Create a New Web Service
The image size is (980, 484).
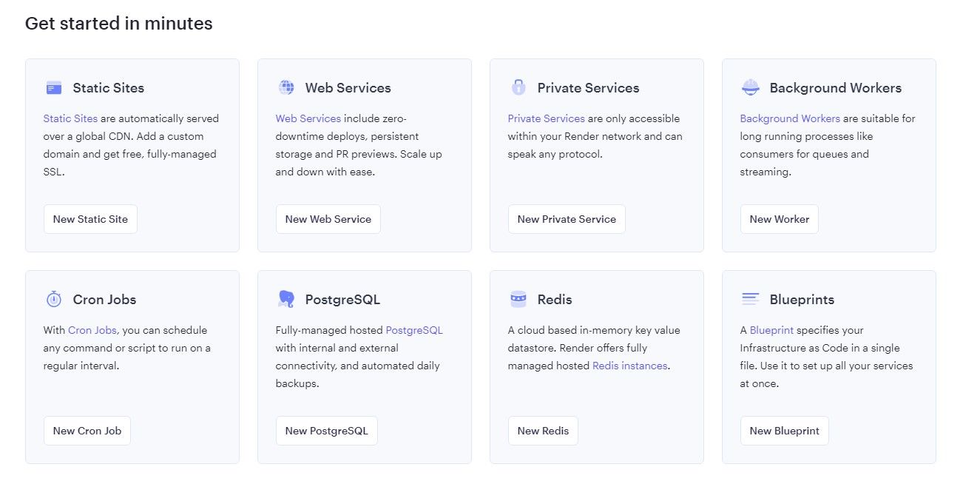328,219
